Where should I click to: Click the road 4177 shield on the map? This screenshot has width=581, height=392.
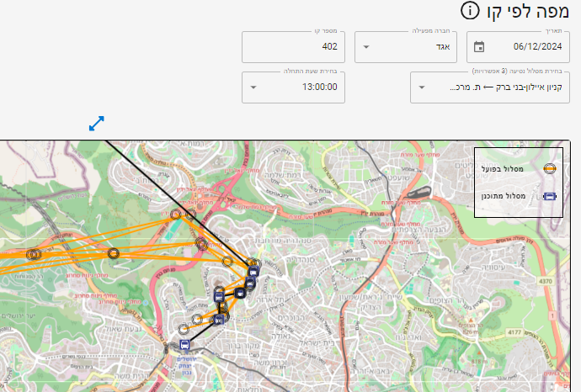pyautogui.click(x=514, y=332)
